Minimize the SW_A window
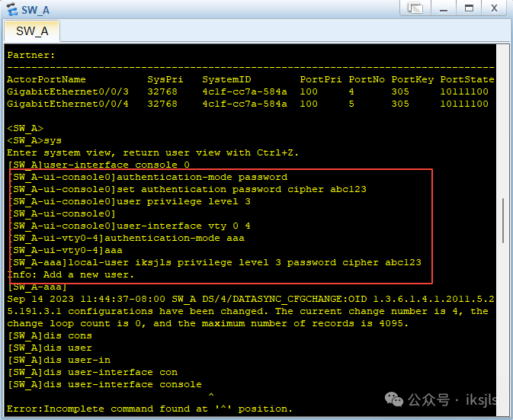Screen dimensions: 513x420 [444, 8]
